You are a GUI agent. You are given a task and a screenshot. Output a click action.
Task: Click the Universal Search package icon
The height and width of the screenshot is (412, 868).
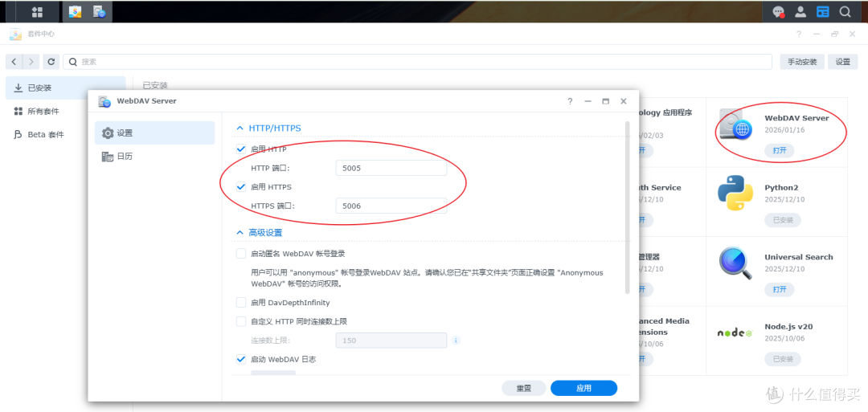point(735,263)
